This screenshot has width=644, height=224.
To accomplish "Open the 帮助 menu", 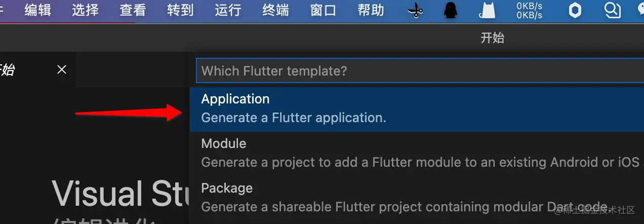I will 371,10.
